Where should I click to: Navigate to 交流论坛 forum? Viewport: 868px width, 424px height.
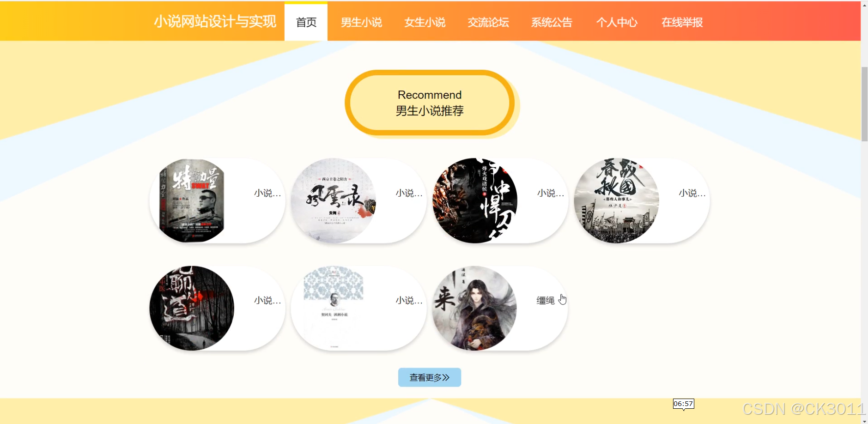[x=488, y=22]
